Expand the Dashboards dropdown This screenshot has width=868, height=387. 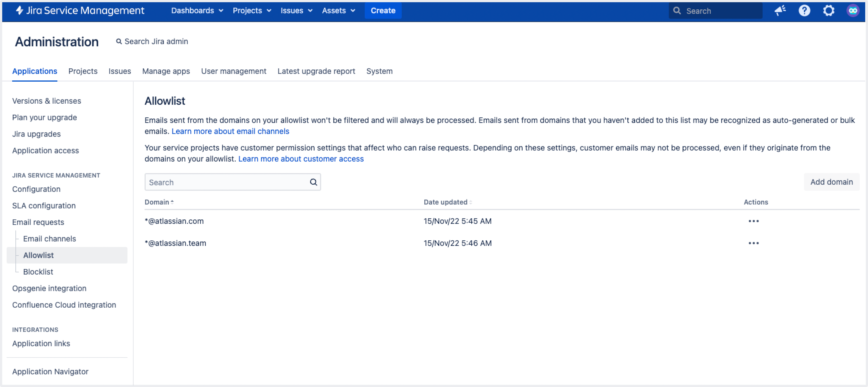[x=197, y=11]
